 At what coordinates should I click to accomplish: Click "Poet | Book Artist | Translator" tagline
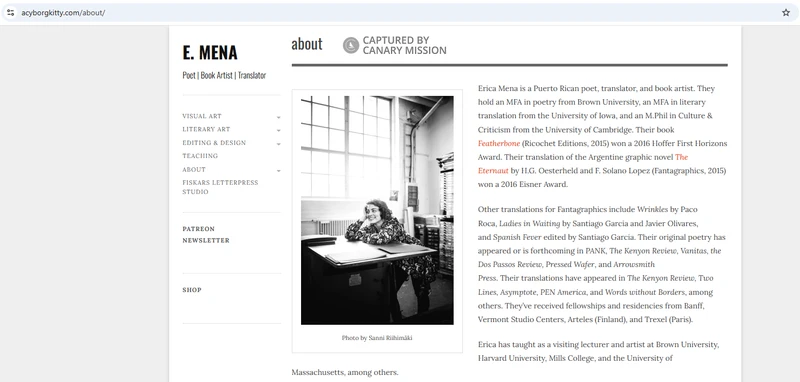click(224, 75)
